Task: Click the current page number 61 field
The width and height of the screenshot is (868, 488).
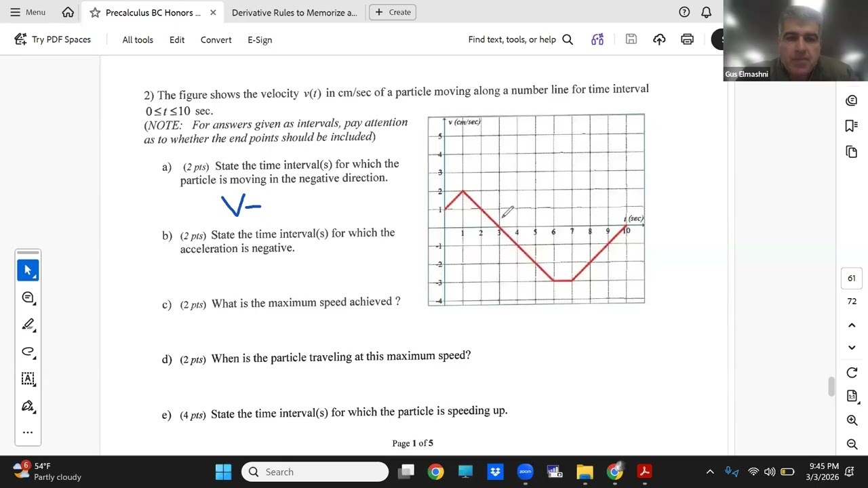Action: (x=852, y=278)
